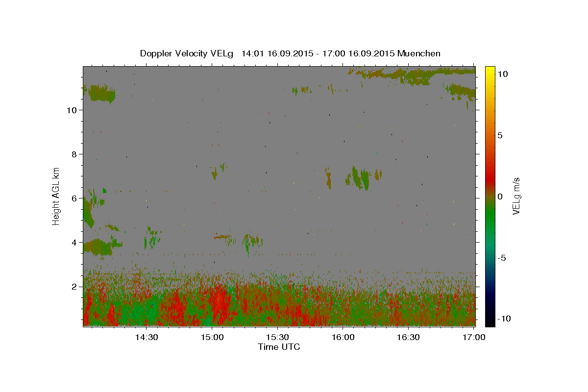
Task: Click the 'Height AGL km' axis label
Action: (x=56, y=196)
